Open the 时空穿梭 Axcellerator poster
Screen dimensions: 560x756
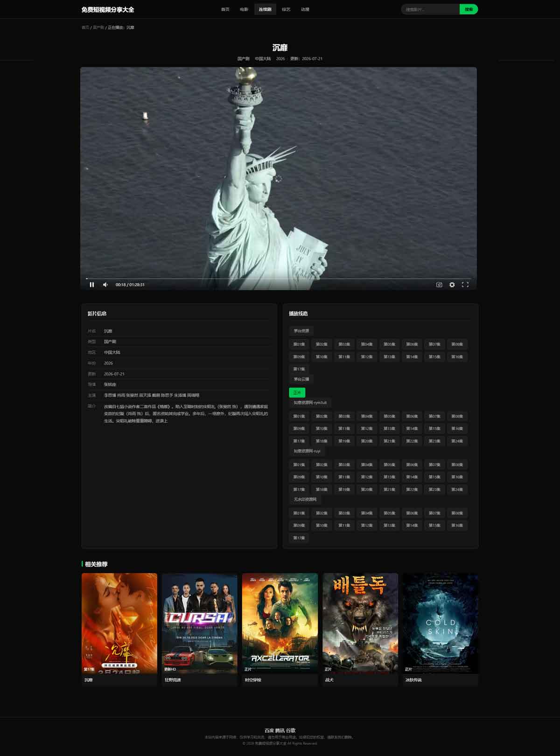pyautogui.click(x=280, y=623)
